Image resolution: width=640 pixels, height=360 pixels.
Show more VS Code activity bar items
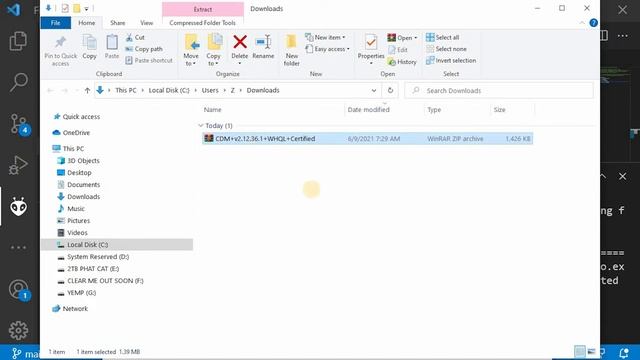click(x=18, y=247)
